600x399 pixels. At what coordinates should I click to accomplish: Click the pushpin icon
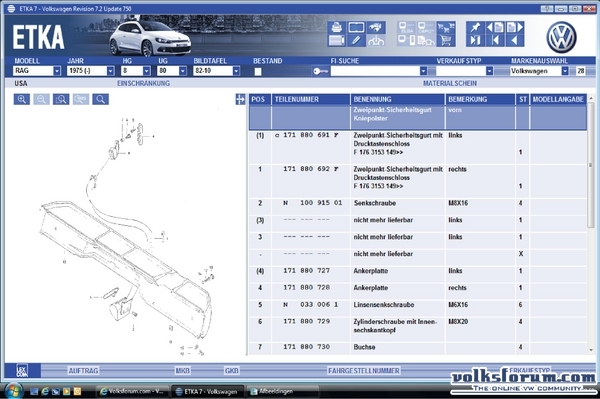[x=475, y=28]
